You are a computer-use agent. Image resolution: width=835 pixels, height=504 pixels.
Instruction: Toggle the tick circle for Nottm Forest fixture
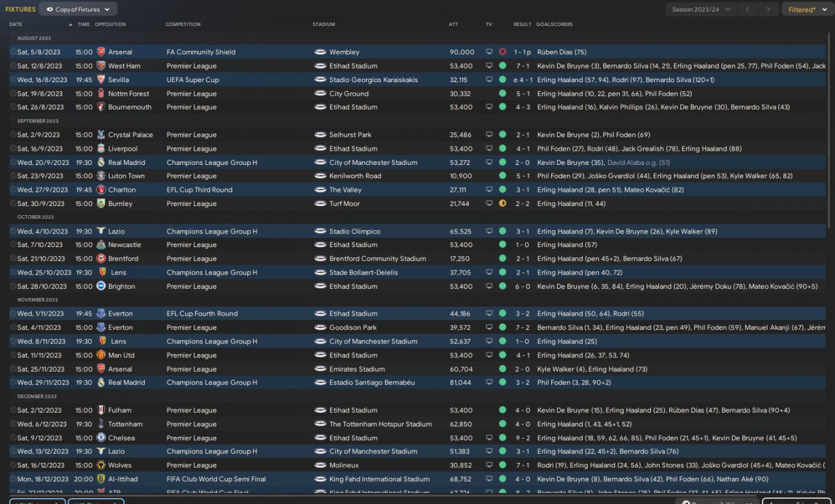click(13, 94)
